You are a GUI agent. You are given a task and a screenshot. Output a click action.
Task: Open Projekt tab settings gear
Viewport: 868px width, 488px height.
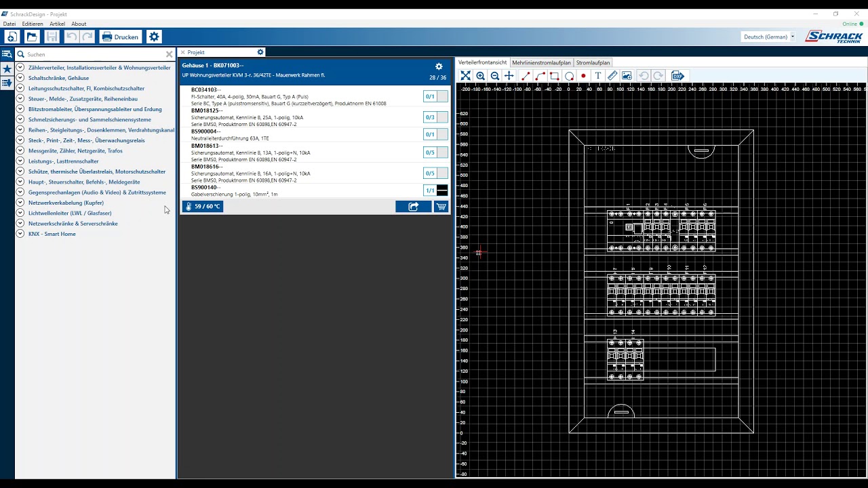[260, 52]
